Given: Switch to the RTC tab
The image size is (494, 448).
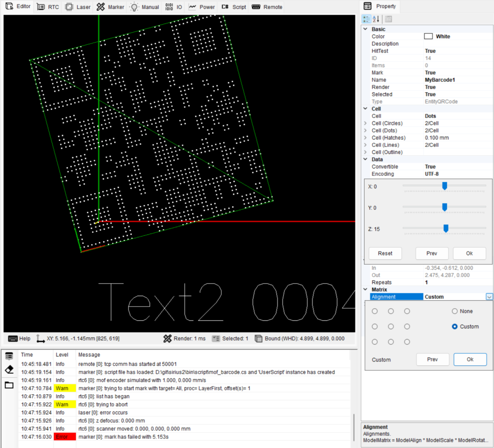Looking at the screenshot, I should click(x=48, y=7).
